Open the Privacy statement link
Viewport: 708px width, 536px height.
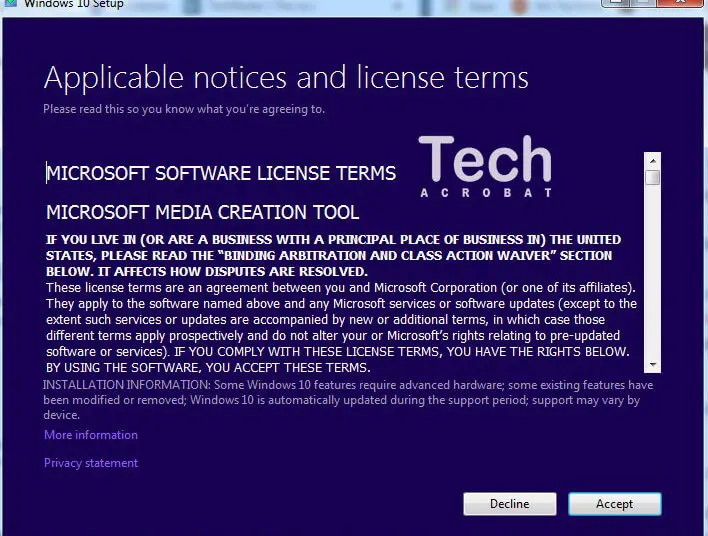pyautogui.click(x=91, y=463)
